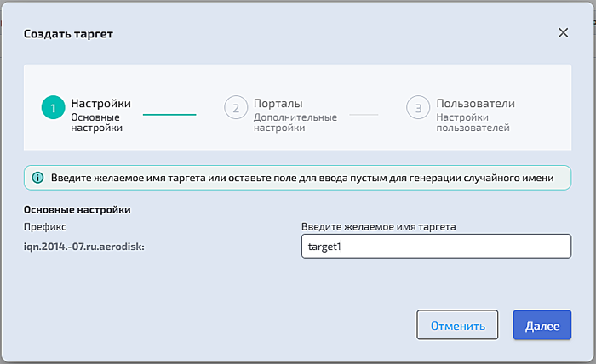
Task: Select the Пользователи step label
Action: (475, 103)
